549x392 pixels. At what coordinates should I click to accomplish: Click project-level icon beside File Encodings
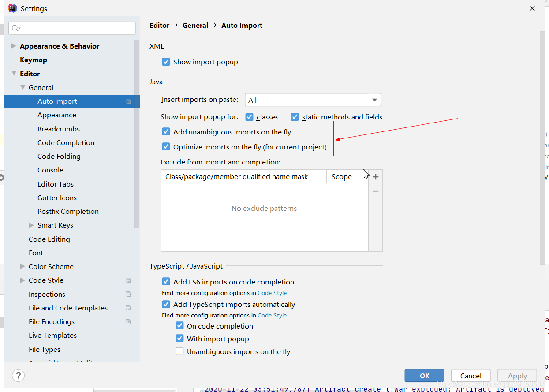128,322
